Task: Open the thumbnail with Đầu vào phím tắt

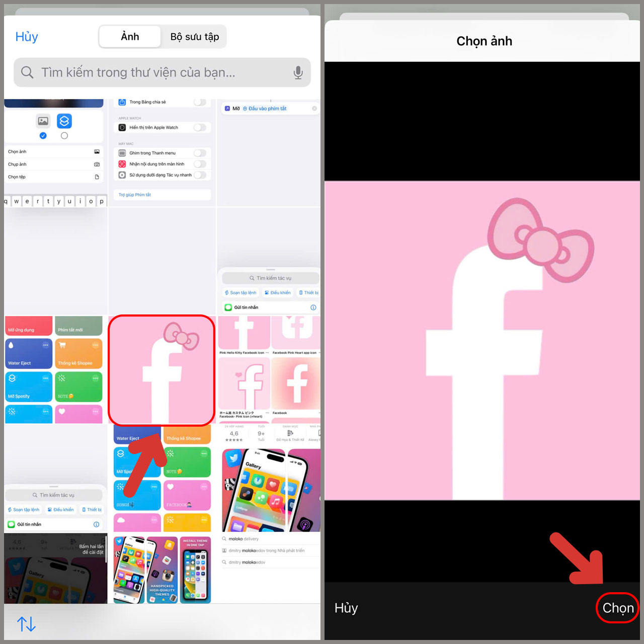Action: click(269, 153)
